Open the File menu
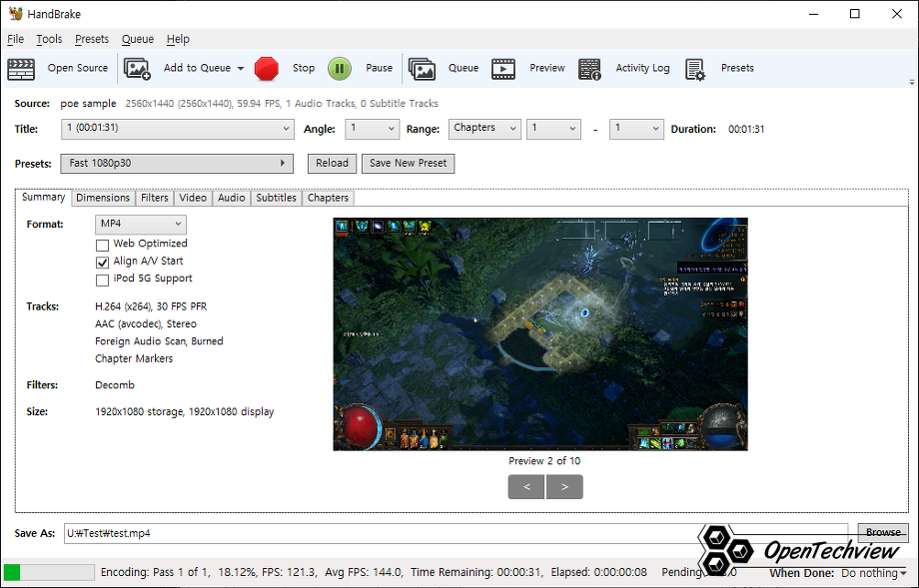The height and width of the screenshot is (588, 919). (x=15, y=39)
